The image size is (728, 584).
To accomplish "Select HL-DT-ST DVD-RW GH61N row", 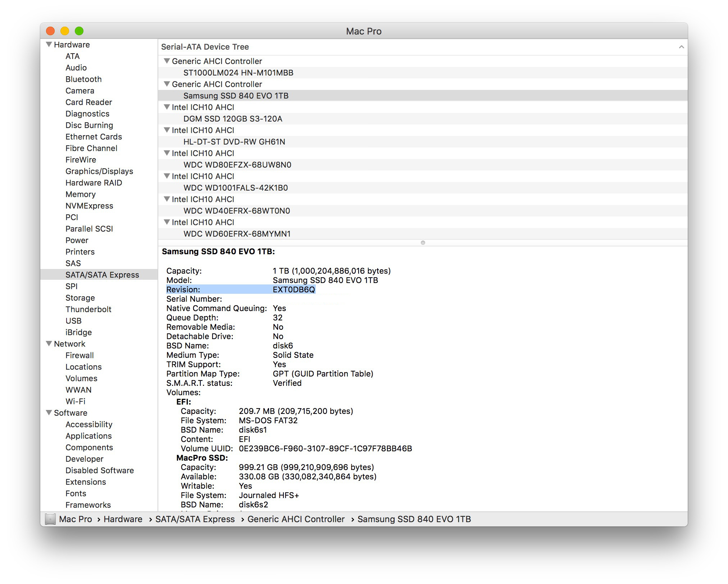I will pos(423,142).
